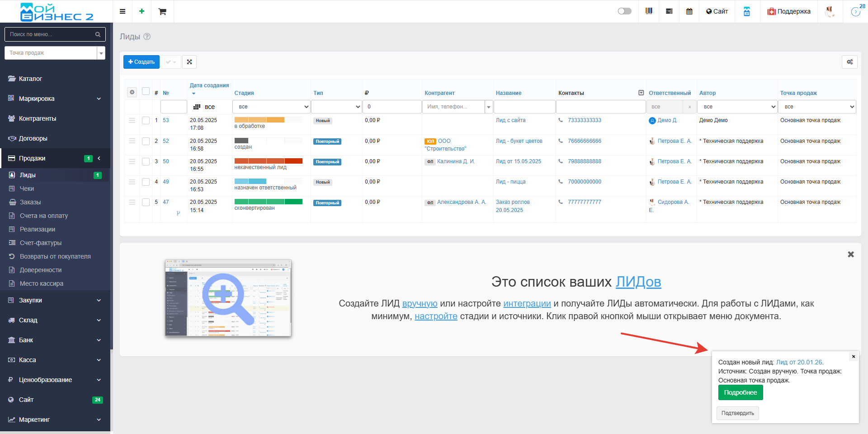Open the calendar icon in top bar
This screenshot has width=868, height=434.
(x=689, y=11)
